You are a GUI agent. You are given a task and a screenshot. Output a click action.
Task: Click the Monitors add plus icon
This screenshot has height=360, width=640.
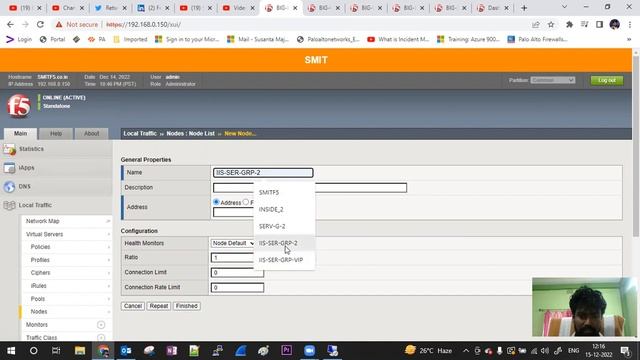101,325
